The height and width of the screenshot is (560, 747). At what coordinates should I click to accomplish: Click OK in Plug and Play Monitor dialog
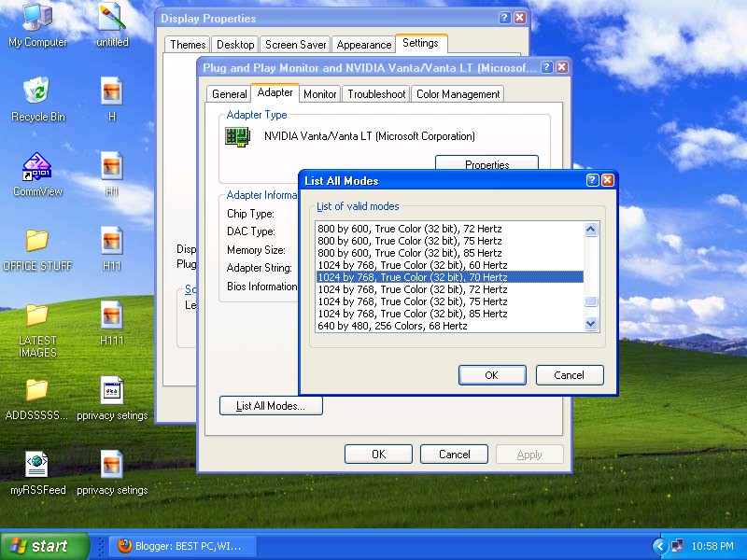[x=378, y=455]
